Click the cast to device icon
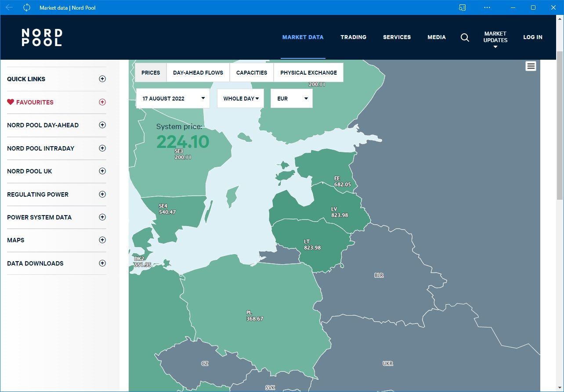Screen dimensions: 564x392 pyautogui.click(x=462, y=7)
